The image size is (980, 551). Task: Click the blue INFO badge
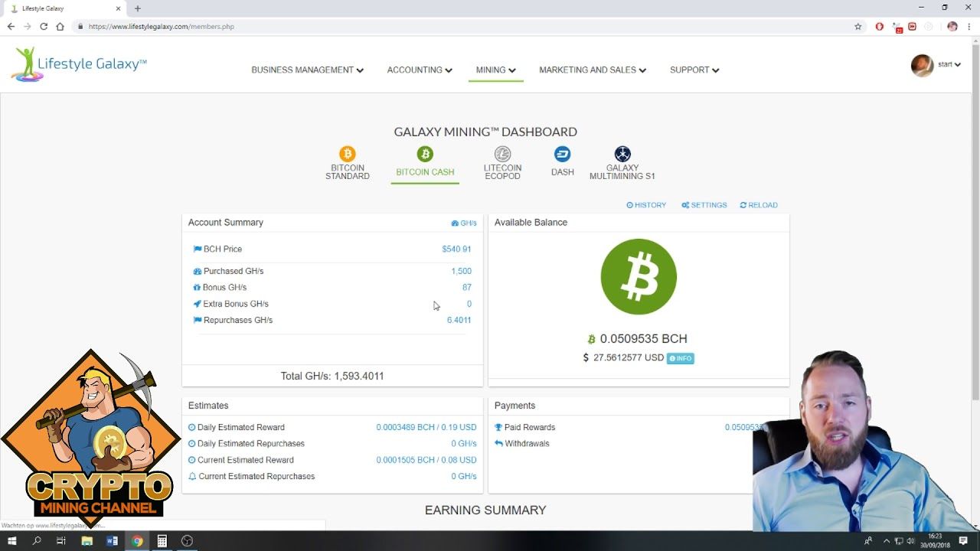pyautogui.click(x=681, y=358)
